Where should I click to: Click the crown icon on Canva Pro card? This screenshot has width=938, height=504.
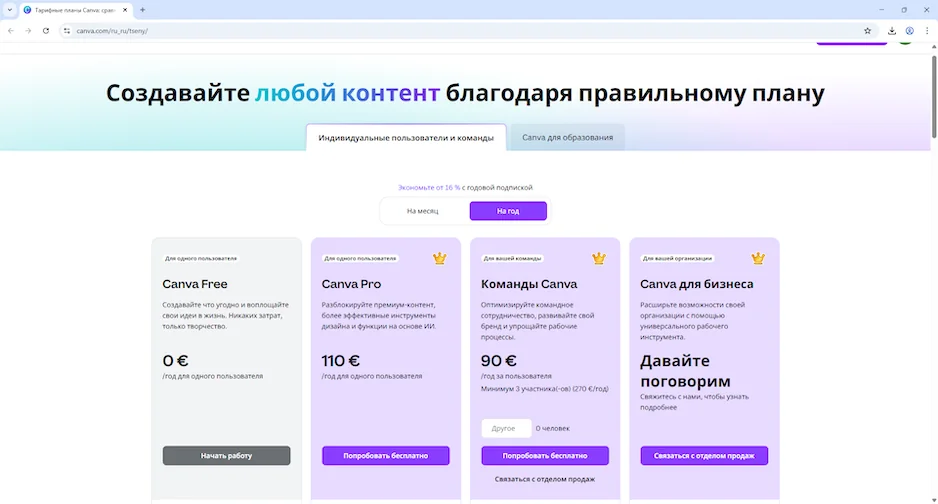click(x=440, y=258)
